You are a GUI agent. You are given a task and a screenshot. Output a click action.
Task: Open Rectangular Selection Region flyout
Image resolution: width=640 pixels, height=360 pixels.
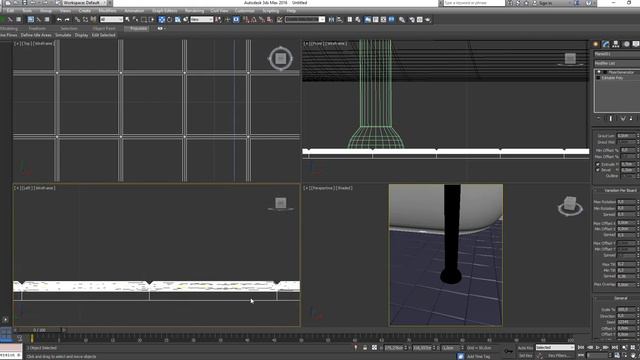point(144,20)
